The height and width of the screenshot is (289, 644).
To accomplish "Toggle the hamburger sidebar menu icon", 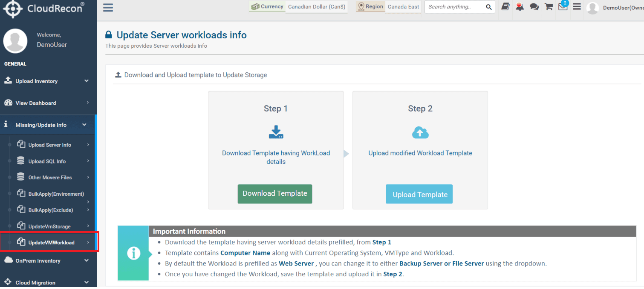I will (x=108, y=8).
